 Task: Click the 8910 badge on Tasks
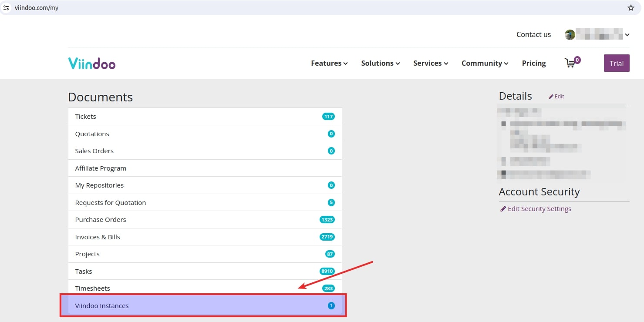(327, 271)
